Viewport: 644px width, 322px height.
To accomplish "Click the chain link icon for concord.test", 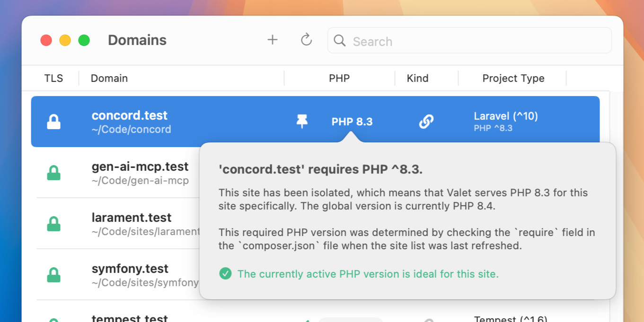I will [x=426, y=122].
